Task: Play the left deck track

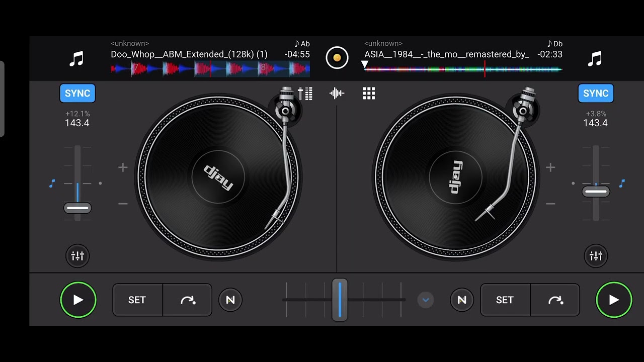Action: click(x=78, y=300)
